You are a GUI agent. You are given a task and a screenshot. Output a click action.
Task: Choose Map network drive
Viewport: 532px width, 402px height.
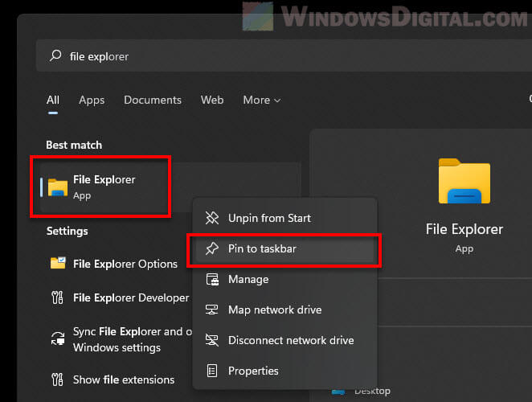point(285,310)
